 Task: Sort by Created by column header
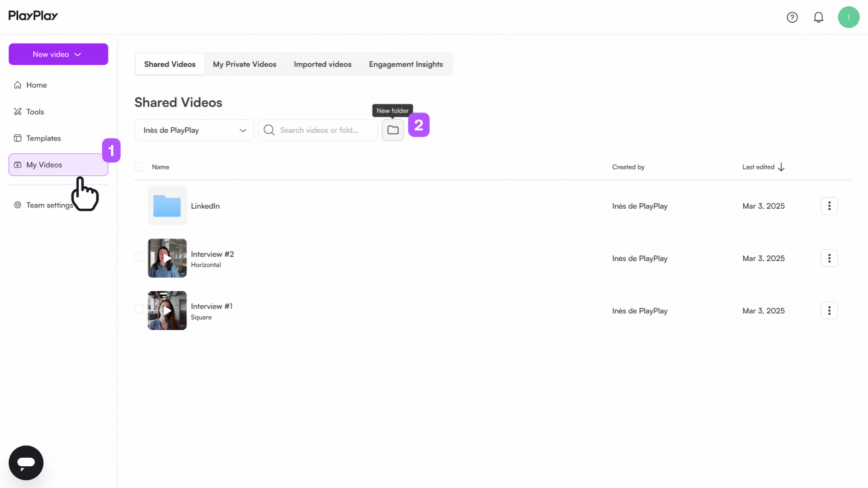pyautogui.click(x=628, y=167)
